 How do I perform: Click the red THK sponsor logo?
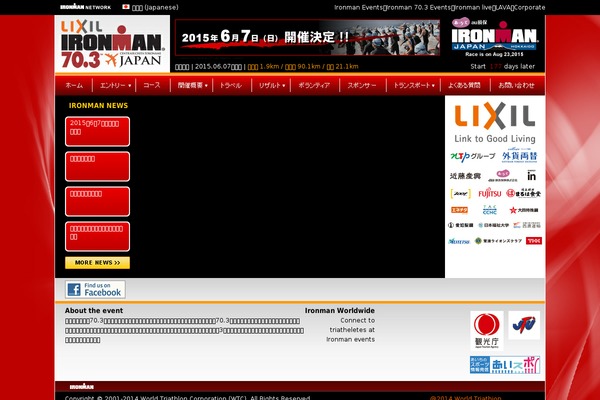click(x=534, y=241)
